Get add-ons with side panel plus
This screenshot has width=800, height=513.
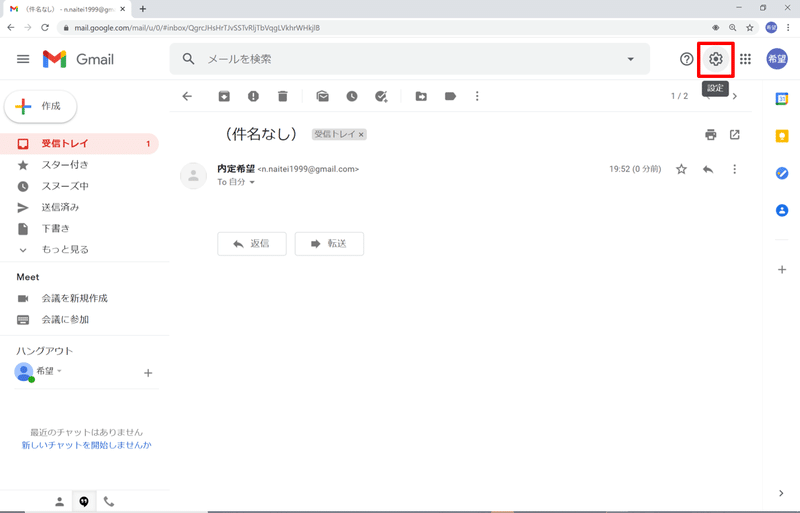point(782,270)
